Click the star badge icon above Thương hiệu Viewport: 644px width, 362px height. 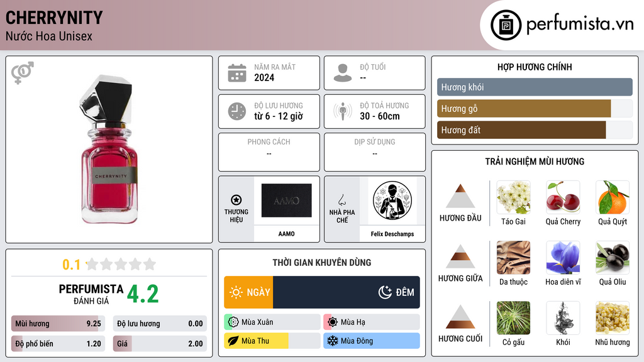[x=236, y=200]
